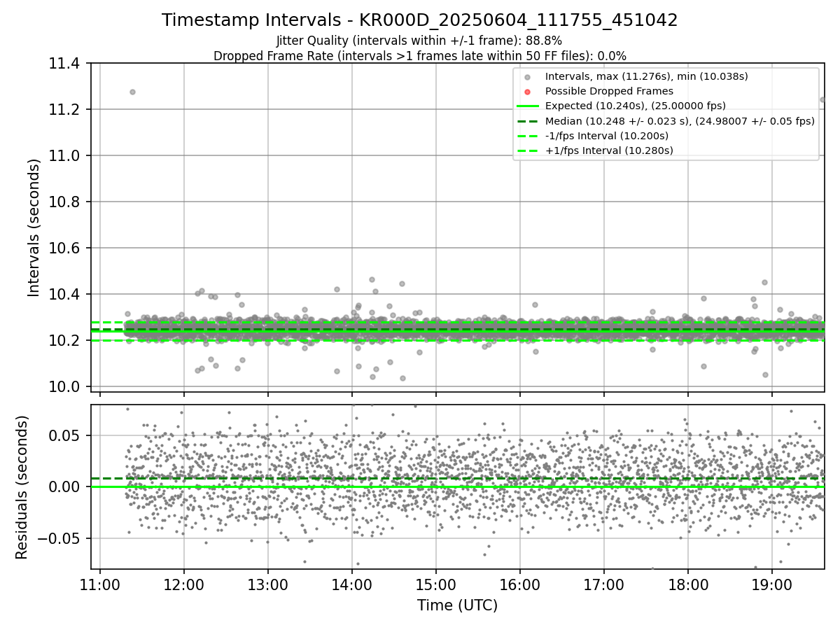The image size is (840, 630).
Task: Click legend entry 'Expected (10.240s), (25.00000 fps)'
Action: click(636, 106)
